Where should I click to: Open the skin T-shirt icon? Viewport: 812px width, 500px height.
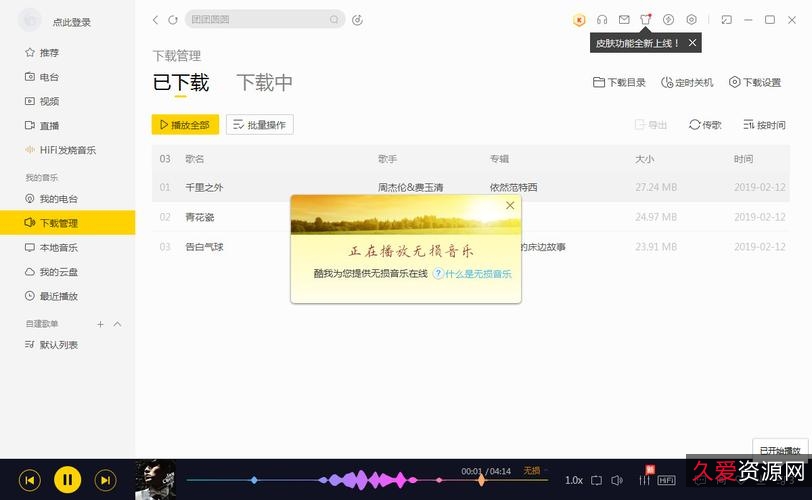[x=646, y=20]
